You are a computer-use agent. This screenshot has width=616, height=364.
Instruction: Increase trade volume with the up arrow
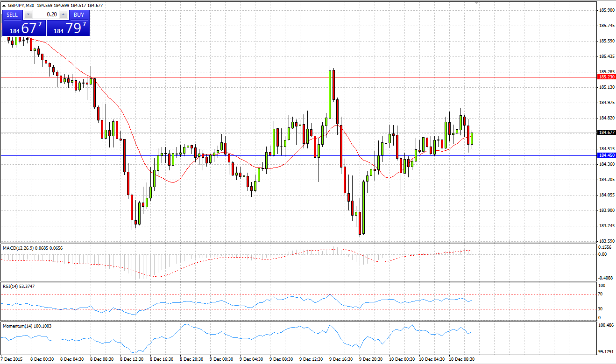64,14
